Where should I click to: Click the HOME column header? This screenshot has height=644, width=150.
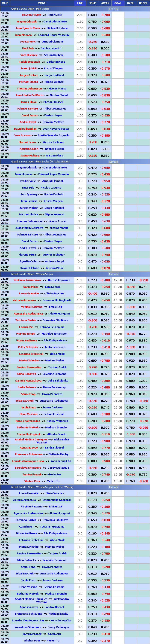click(92, 3)
